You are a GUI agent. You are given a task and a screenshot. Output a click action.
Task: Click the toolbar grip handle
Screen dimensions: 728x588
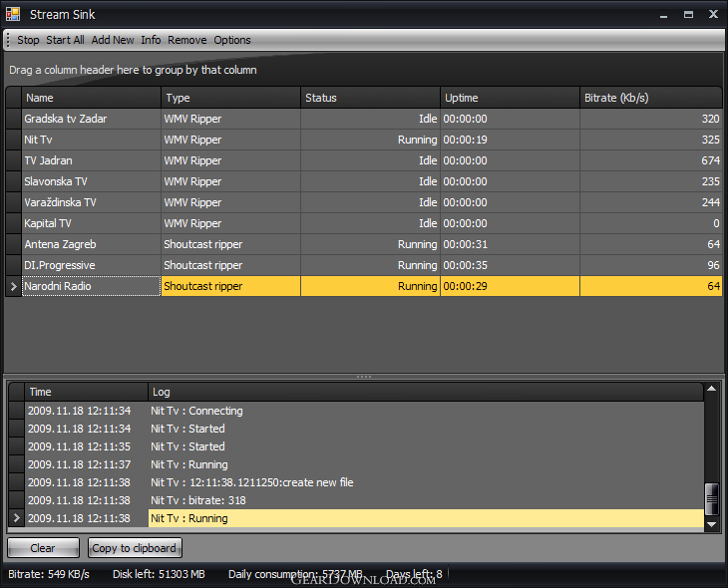tap(8, 40)
